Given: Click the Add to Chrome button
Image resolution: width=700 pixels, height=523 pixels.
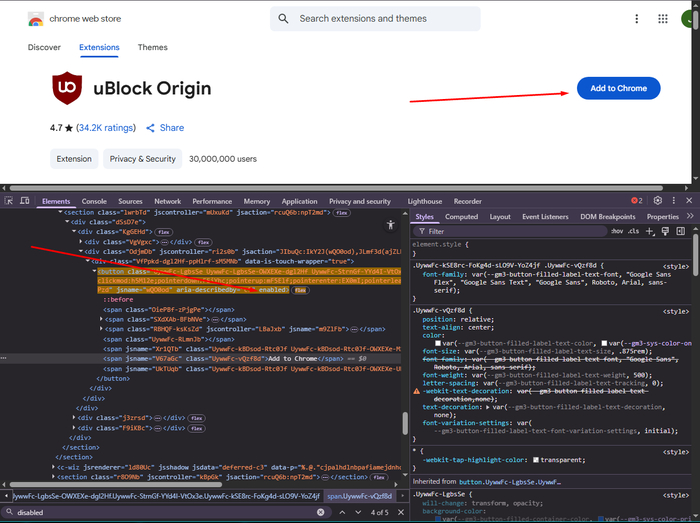Looking at the screenshot, I should (618, 88).
